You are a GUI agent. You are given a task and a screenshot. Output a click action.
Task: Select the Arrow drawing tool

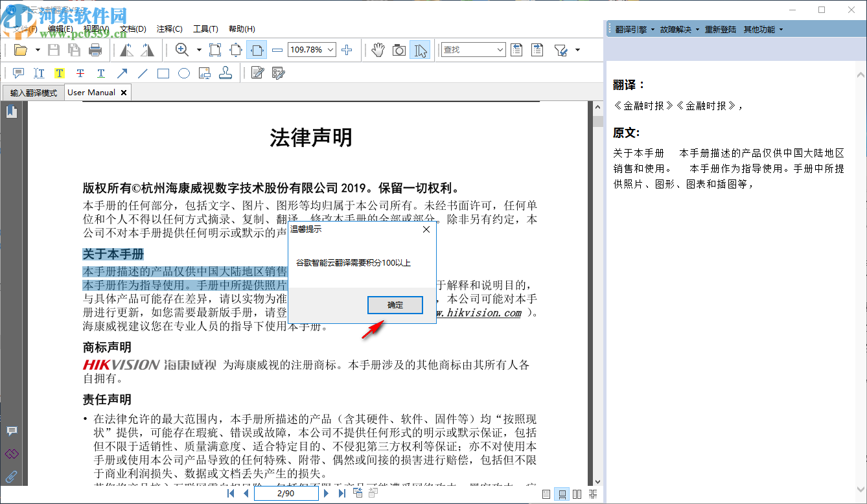pyautogui.click(x=122, y=73)
